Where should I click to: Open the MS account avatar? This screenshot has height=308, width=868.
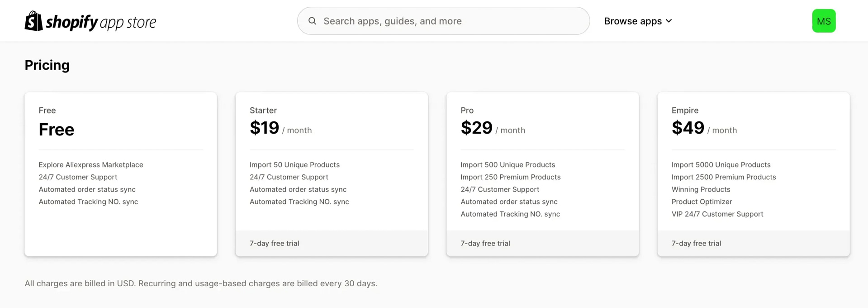click(x=824, y=21)
